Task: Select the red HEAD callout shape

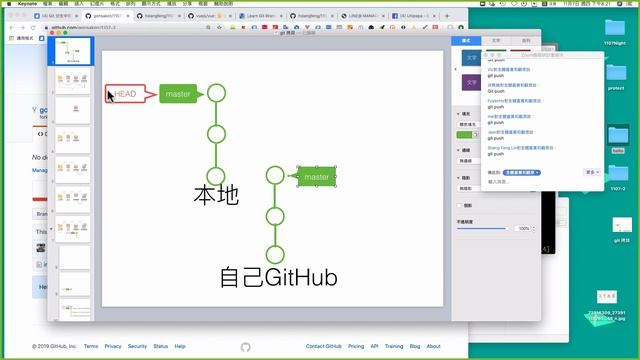Action: [x=126, y=94]
